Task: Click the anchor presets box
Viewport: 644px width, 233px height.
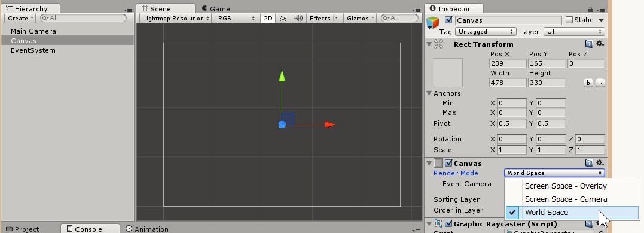Action: (x=448, y=72)
